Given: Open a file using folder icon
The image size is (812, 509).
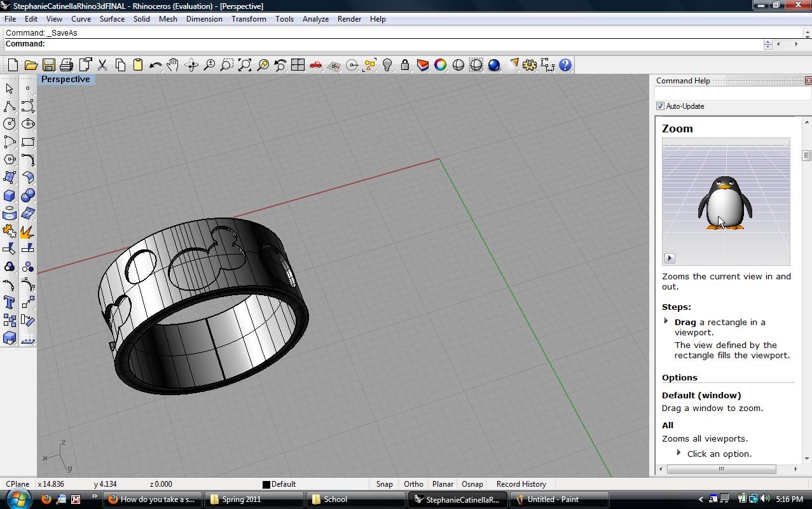Looking at the screenshot, I should click(31, 65).
